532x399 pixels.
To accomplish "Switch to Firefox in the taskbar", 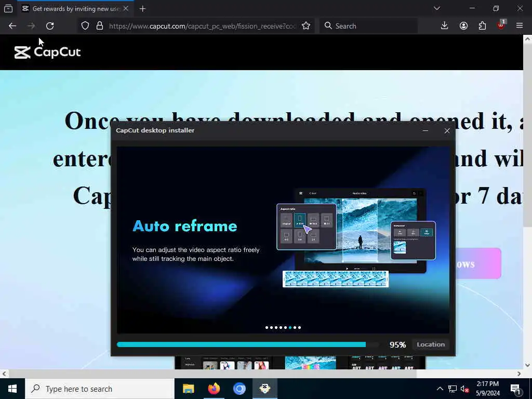I will pyautogui.click(x=214, y=389).
